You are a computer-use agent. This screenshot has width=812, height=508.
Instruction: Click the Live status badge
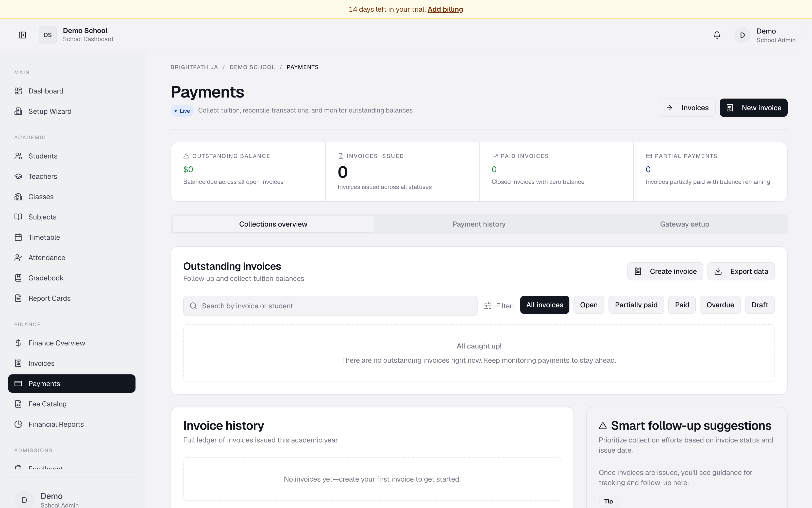pyautogui.click(x=182, y=110)
